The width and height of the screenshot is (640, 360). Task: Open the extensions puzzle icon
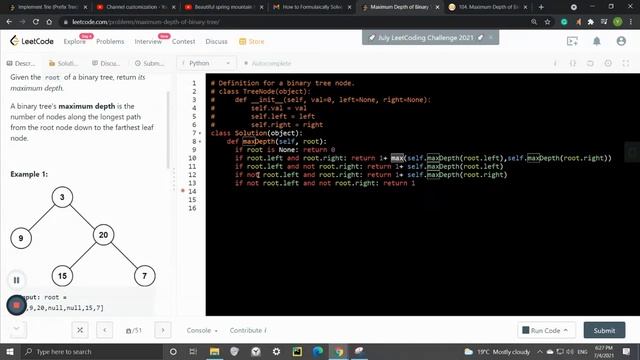[x=590, y=22]
